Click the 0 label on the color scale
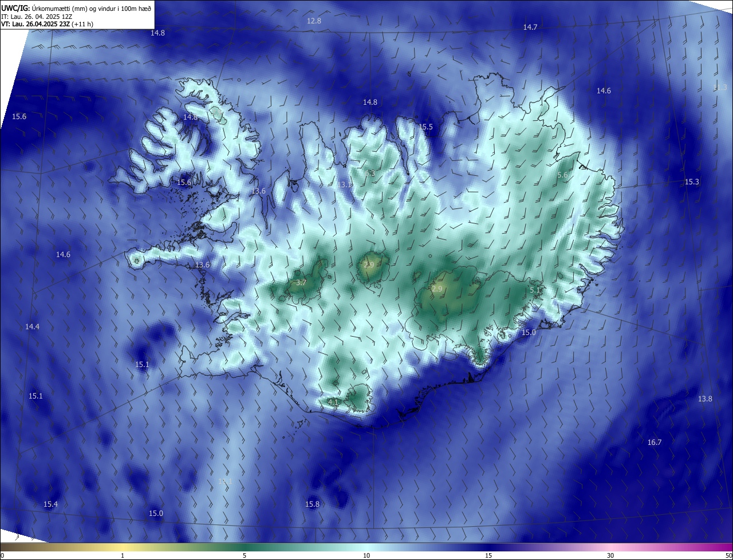This screenshot has width=733, height=560. [x=2, y=556]
